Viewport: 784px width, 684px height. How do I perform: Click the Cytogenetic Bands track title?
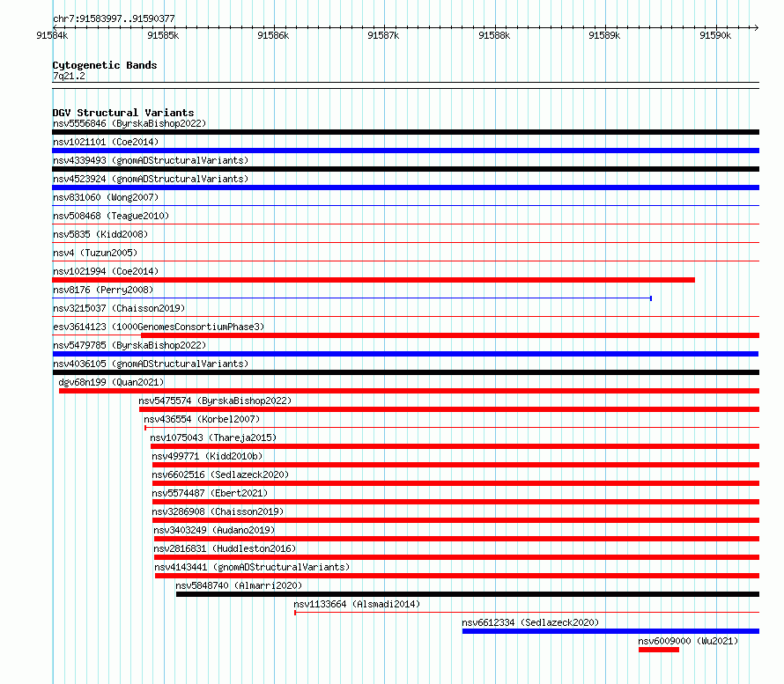tap(105, 65)
